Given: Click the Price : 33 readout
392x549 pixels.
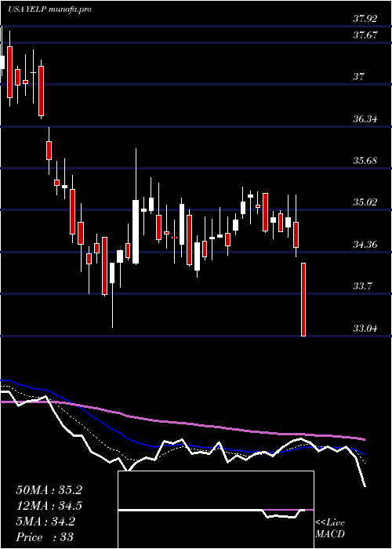Looking at the screenshot, I should click(45, 537).
